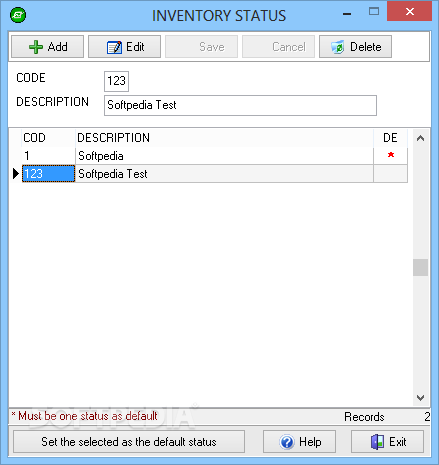Delete the selected inventory status
This screenshot has width=439, height=465.
click(x=355, y=47)
